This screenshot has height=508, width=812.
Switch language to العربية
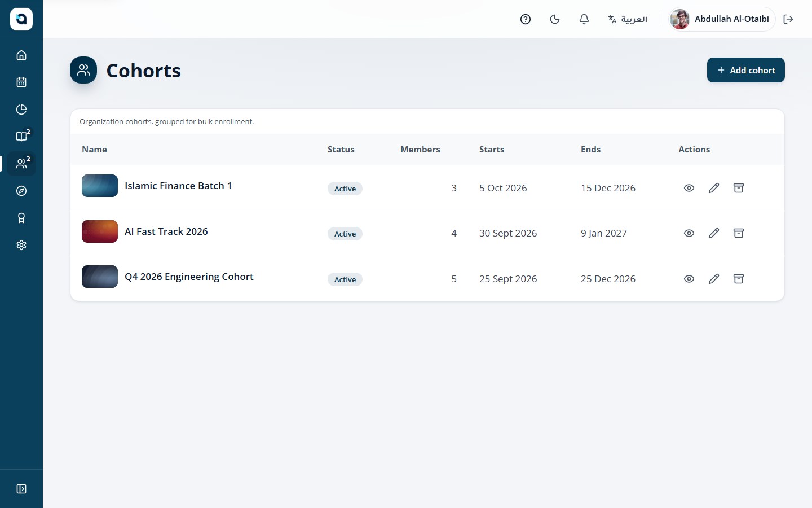tap(628, 19)
